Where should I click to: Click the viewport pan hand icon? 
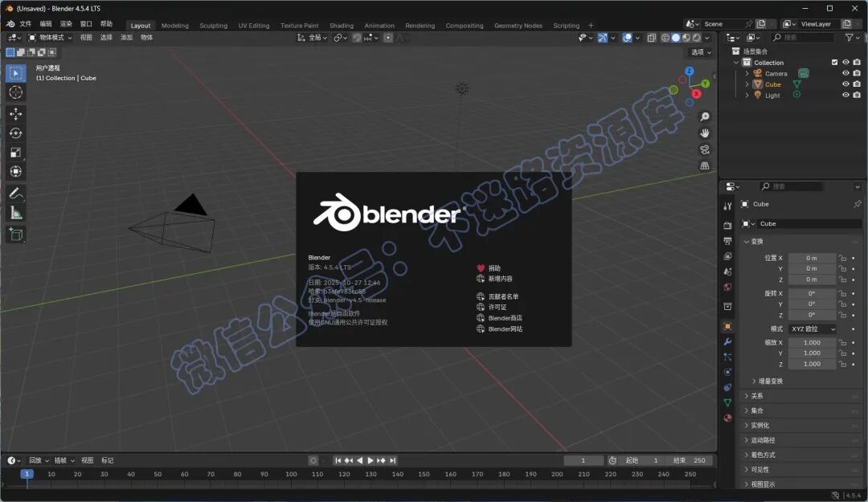coord(705,133)
